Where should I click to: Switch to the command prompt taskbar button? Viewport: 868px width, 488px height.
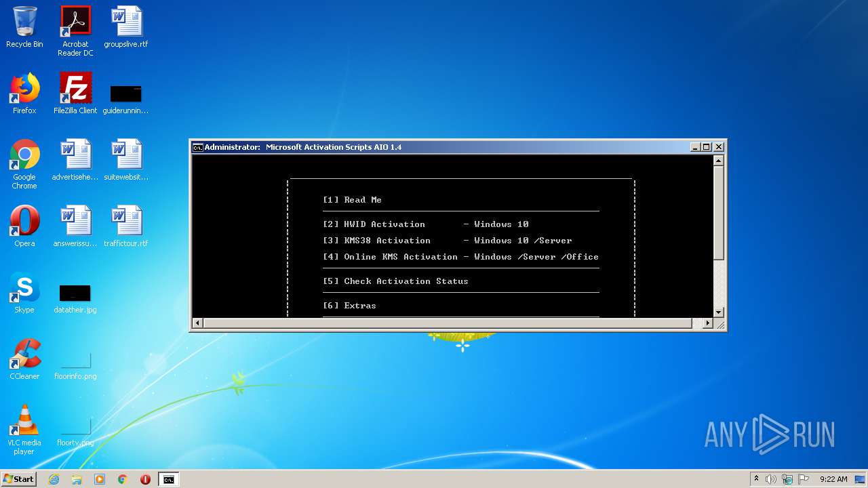point(168,479)
